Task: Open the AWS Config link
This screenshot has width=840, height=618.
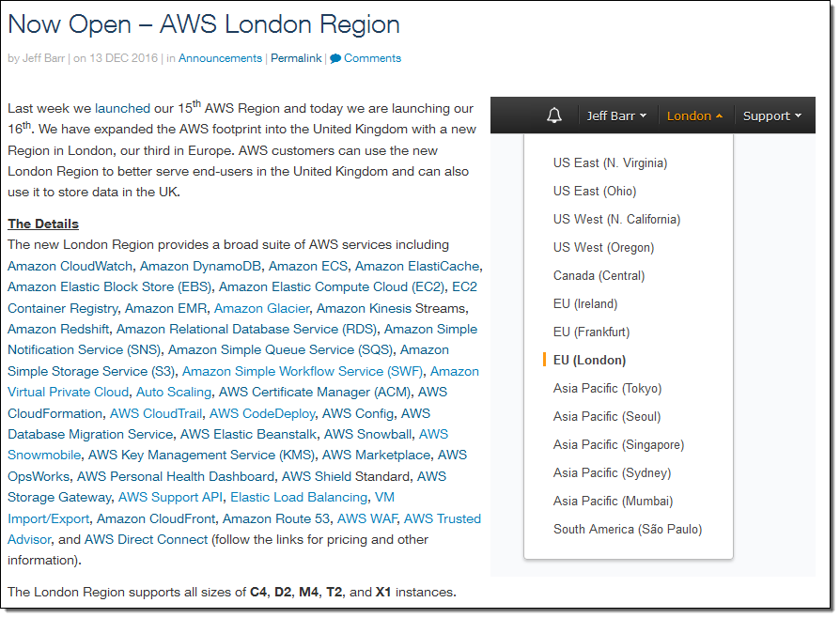Action: 357,413
